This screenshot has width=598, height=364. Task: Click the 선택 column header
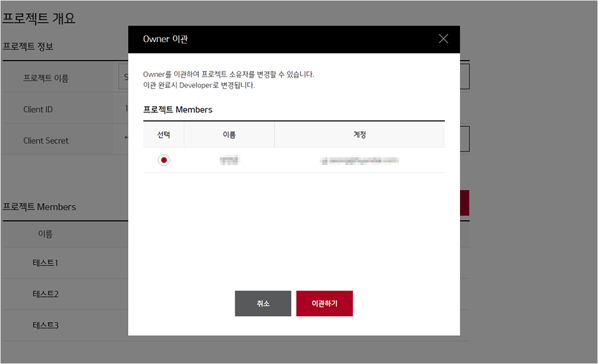click(x=164, y=135)
